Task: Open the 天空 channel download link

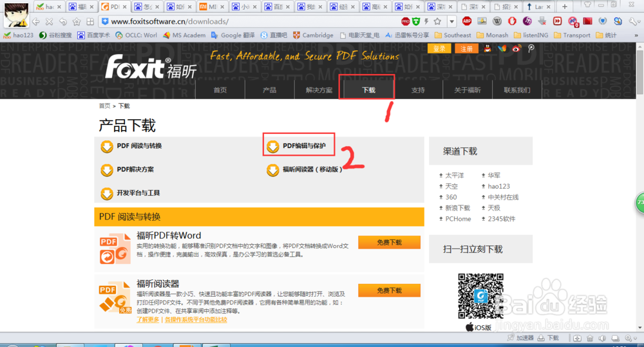Action: pos(451,187)
